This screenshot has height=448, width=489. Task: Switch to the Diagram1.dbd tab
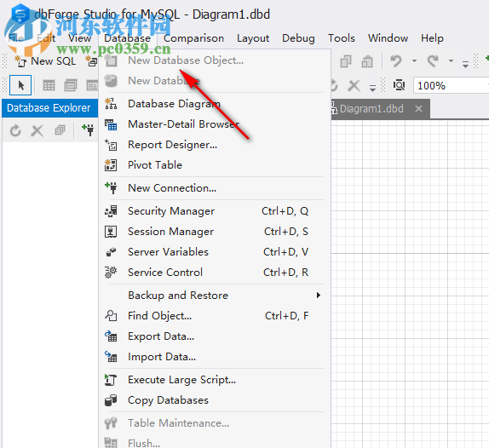(x=371, y=108)
